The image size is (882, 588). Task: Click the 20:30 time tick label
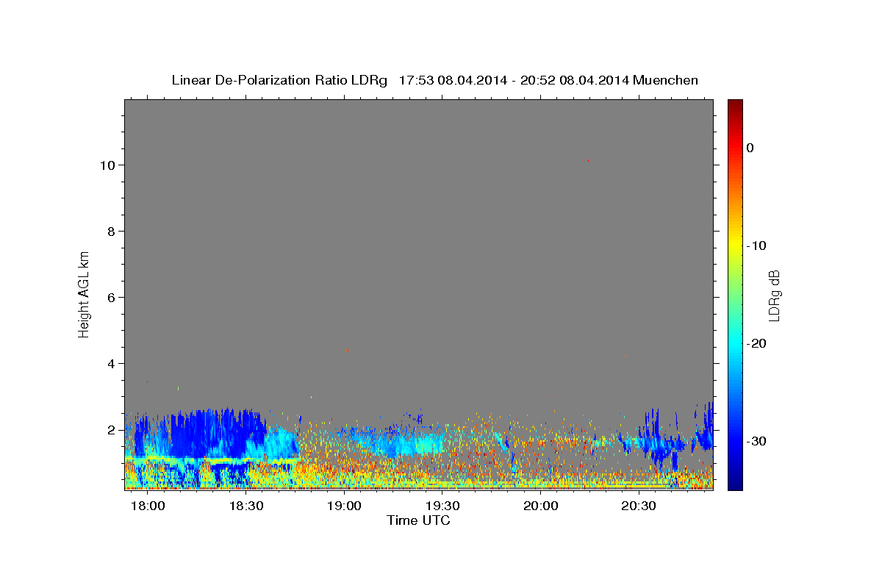639,506
